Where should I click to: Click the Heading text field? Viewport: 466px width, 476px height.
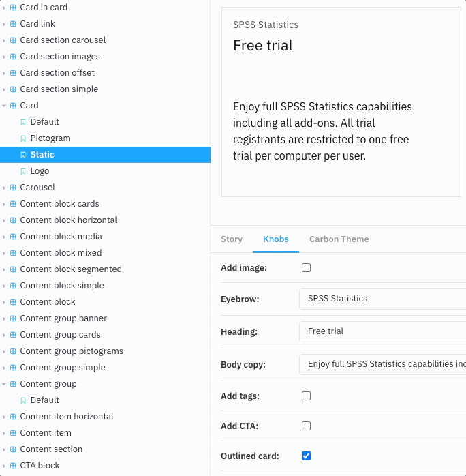tap(383, 331)
